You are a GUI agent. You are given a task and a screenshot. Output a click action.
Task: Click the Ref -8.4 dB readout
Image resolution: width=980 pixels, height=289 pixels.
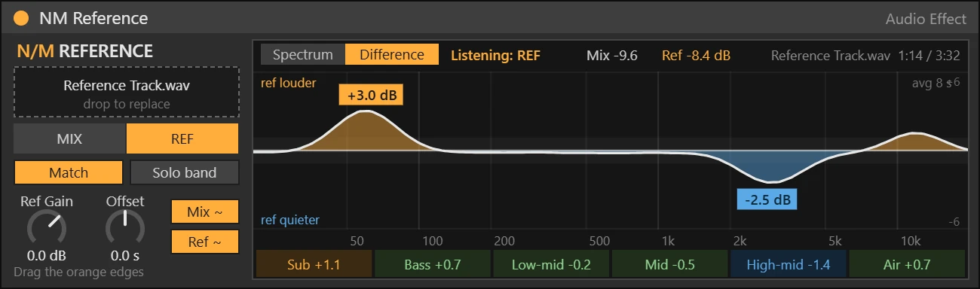click(696, 55)
